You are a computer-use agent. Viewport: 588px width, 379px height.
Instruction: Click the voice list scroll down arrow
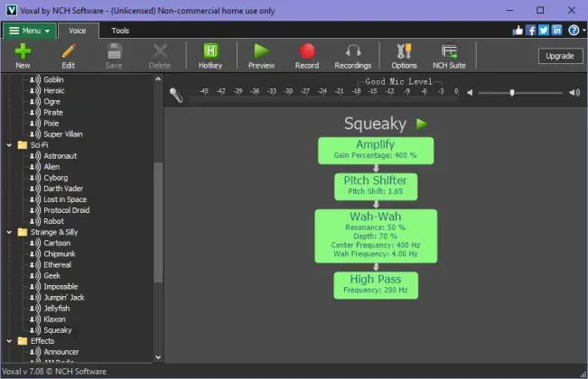point(158,357)
